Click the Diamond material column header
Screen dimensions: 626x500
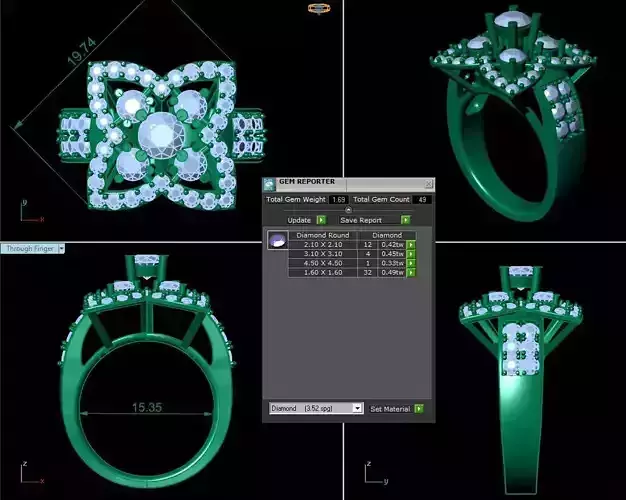pyautogui.click(x=387, y=235)
